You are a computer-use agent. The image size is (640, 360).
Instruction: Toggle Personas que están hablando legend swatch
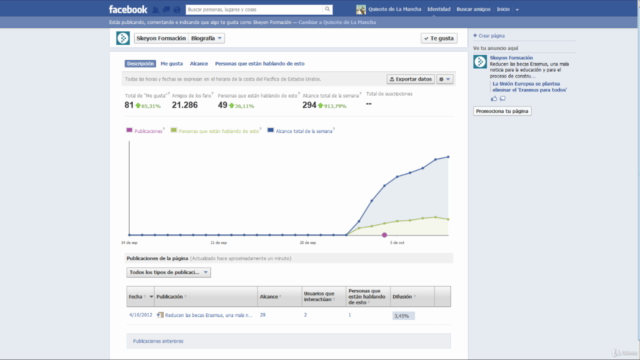(x=174, y=130)
